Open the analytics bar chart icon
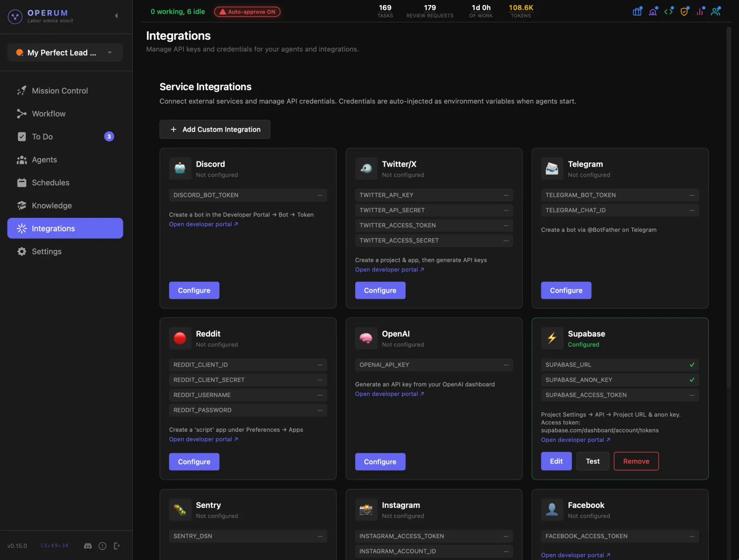Viewport: 739px width, 560px height. coord(699,11)
